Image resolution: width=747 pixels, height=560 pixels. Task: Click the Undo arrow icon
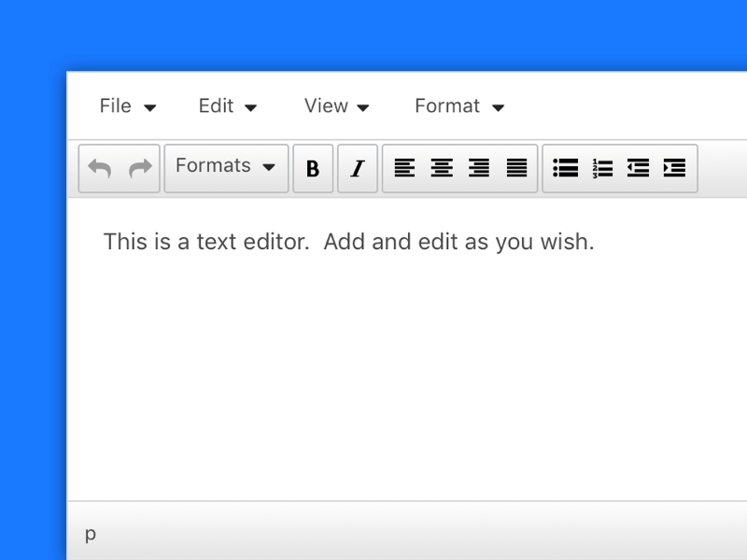click(99, 167)
